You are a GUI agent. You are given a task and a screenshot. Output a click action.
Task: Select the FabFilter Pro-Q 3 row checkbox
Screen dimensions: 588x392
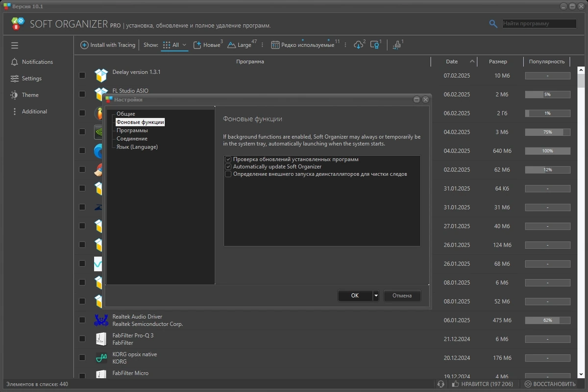82,339
